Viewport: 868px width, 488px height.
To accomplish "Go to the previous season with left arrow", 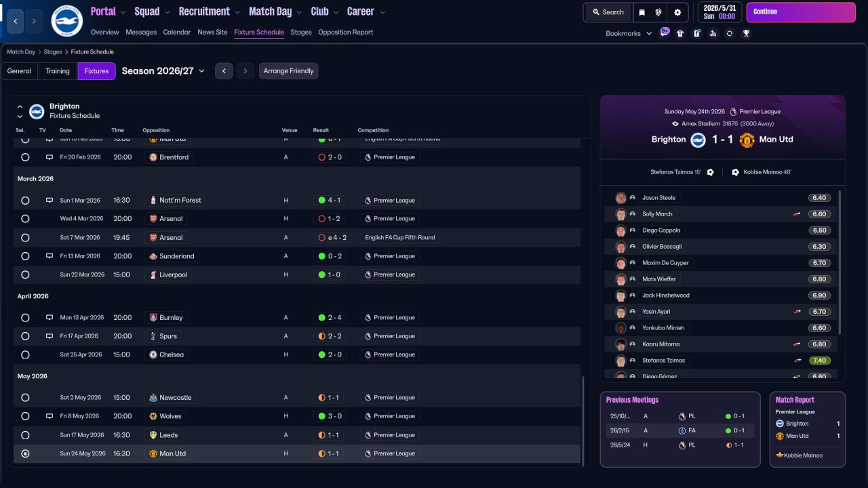I will [224, 71].
